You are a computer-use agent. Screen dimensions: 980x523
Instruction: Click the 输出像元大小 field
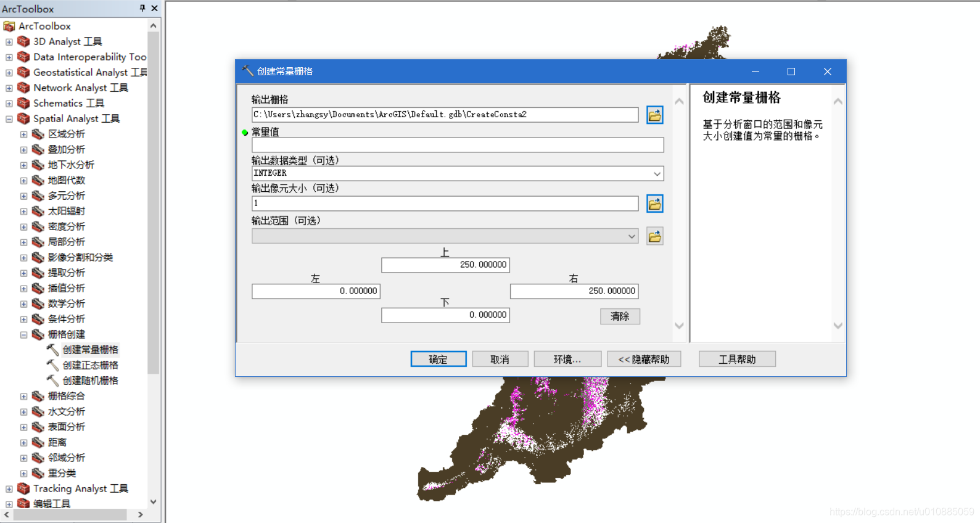(x=445, y=204)
